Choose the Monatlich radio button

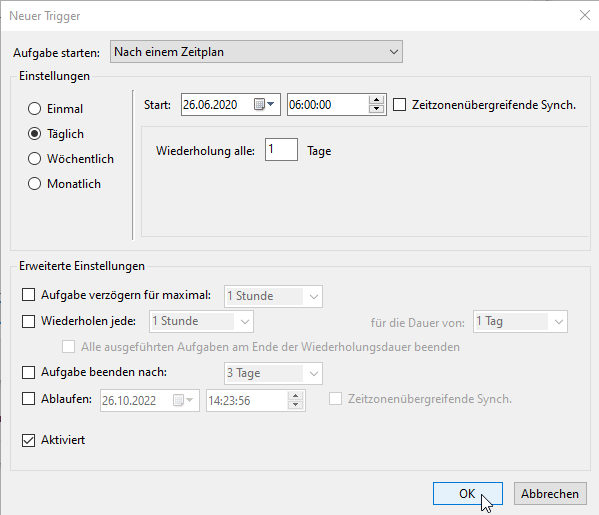pyautogui.click(x=34, y=184)
